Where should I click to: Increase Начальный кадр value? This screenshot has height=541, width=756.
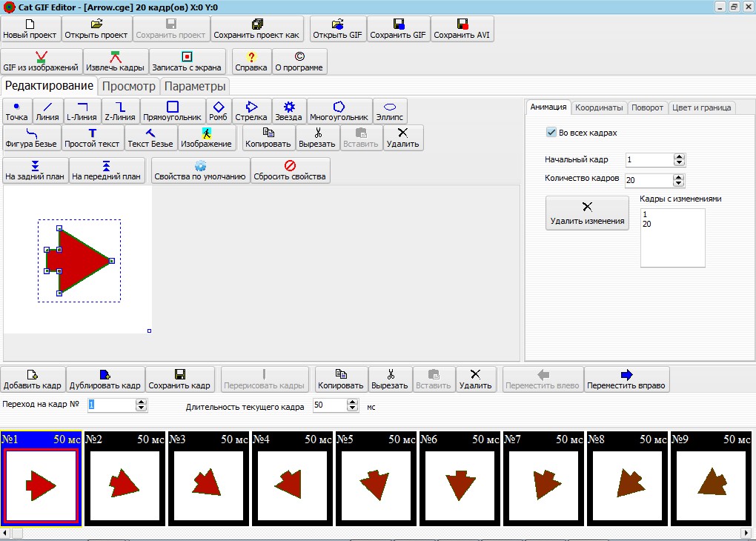click(x=679, y=156)
